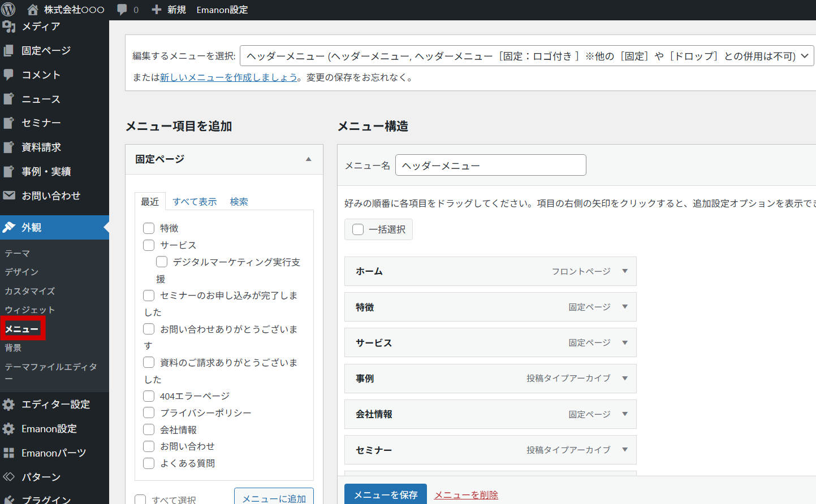Click the メニューに追加 button
Screen dimensions: 816x504
[274, 497]
